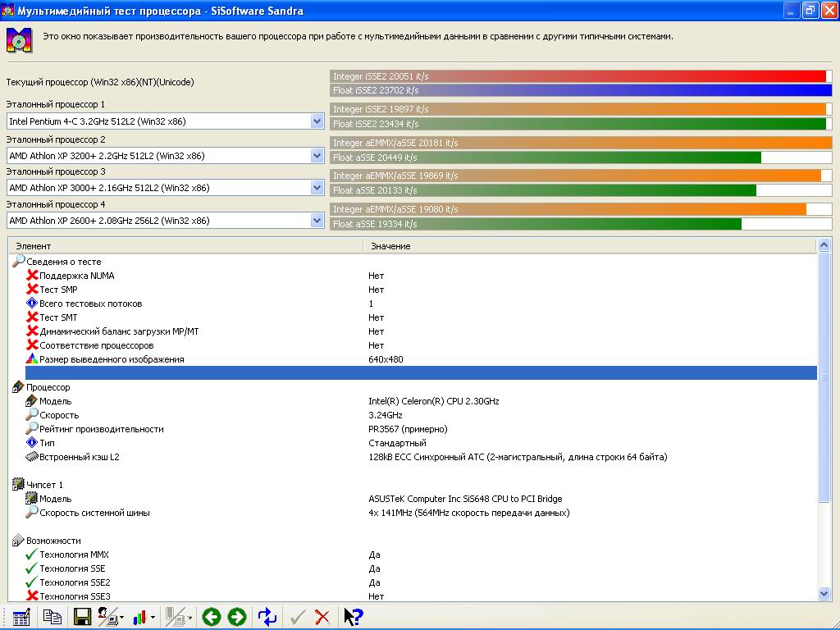
Task: Click the user/computer connection toolbar icon
Action: click(x=108, y=617)
